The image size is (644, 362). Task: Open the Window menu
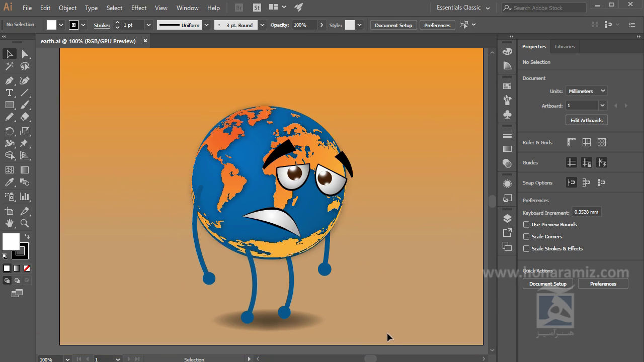pos(187,8)
